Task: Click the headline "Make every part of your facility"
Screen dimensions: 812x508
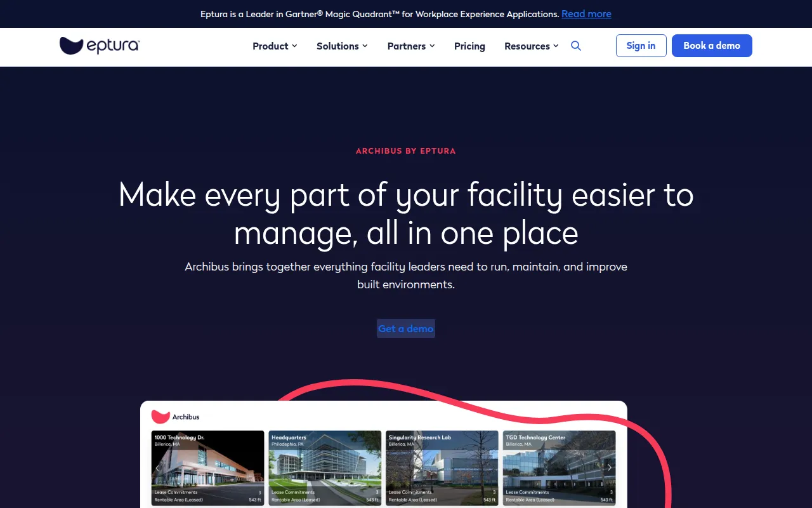Action: click(x=406, y=213)
